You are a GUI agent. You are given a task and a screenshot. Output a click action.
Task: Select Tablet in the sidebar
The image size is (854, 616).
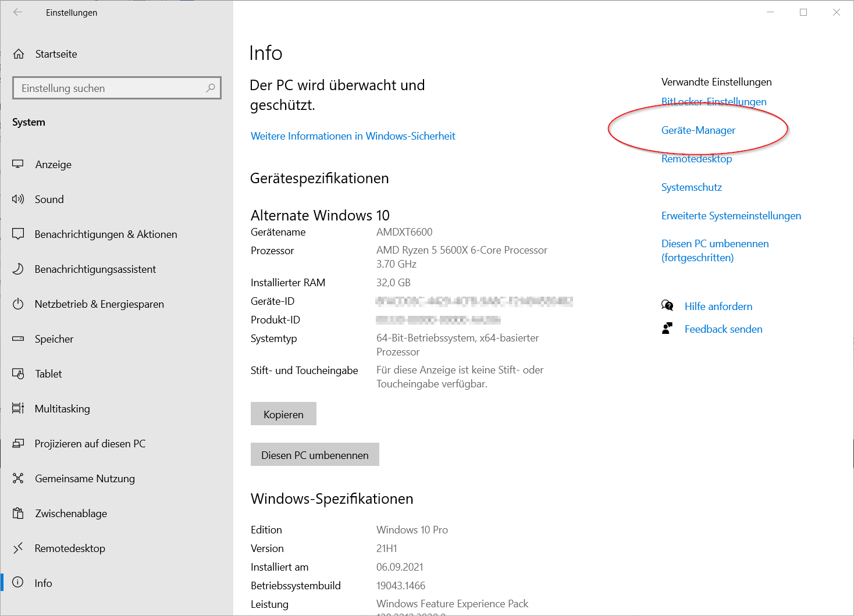(x=48, y=374)
